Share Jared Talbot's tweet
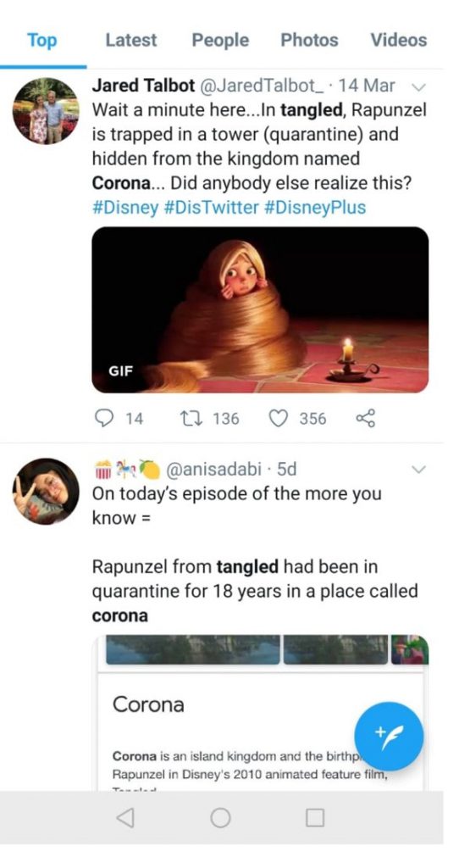 pyautogui.click(x=366, y=419)
